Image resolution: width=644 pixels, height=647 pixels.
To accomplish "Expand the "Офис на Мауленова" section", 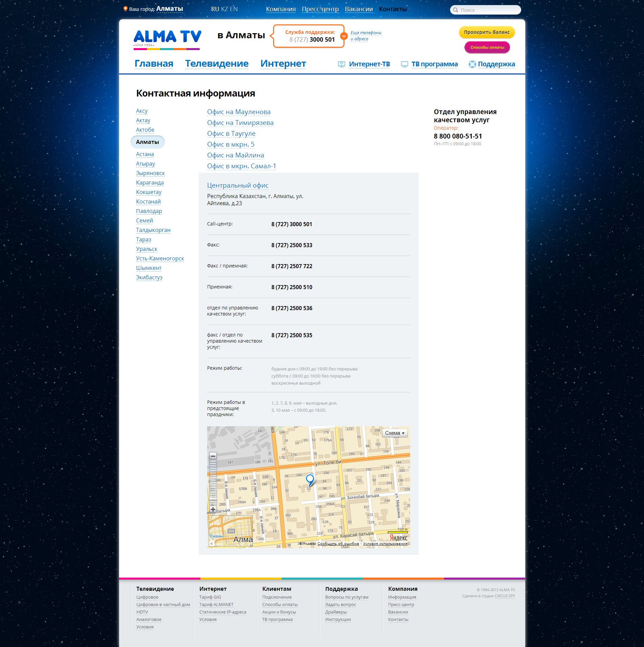I will [239, 112].
